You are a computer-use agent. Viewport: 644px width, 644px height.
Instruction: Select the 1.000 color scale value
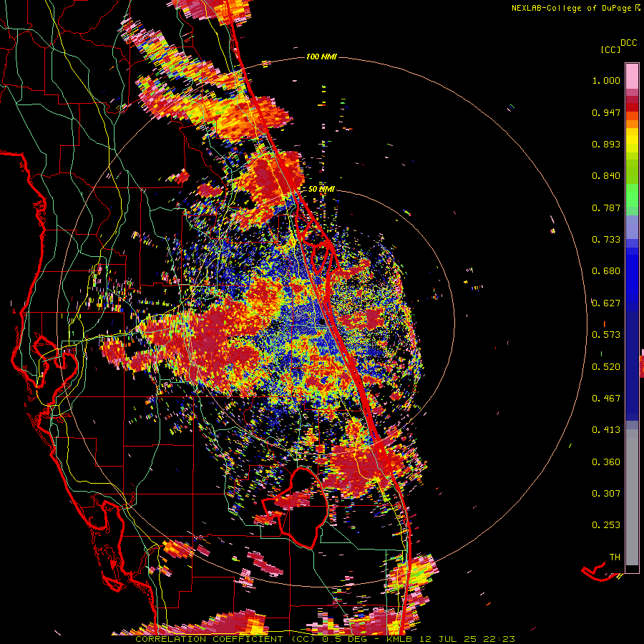(606, 80)
